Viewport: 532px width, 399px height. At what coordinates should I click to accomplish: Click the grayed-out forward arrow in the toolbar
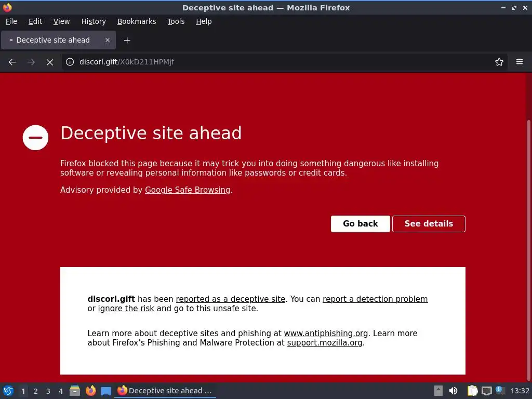[x=31, y=62]
